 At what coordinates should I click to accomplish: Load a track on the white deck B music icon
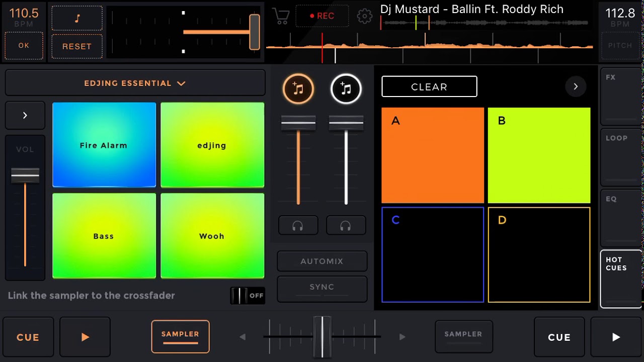click(x=346, y=89)
